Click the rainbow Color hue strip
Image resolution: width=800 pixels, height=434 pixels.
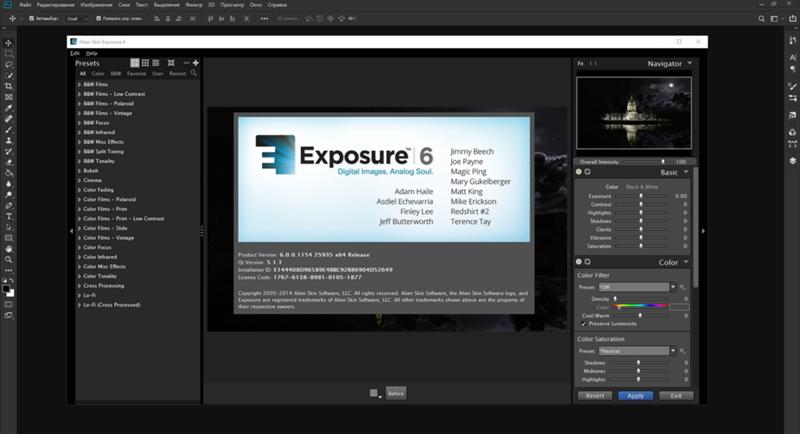click(x=641, y=306)
